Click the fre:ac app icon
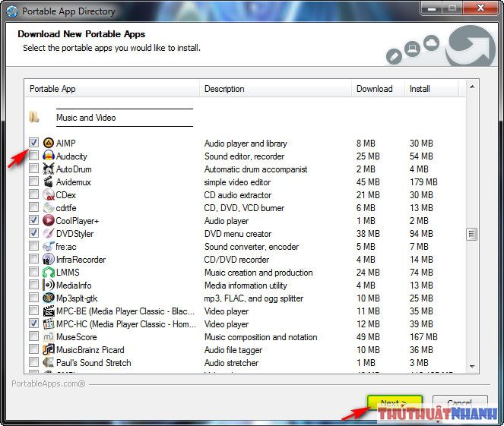504x426 pixels. click(x=48, y=246)
